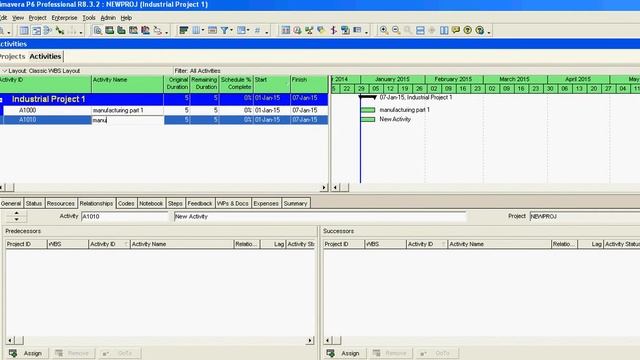Viewport: 640px width, 360px height.
Task: Open the Timescale icon
Action: [x=212, y=30]
